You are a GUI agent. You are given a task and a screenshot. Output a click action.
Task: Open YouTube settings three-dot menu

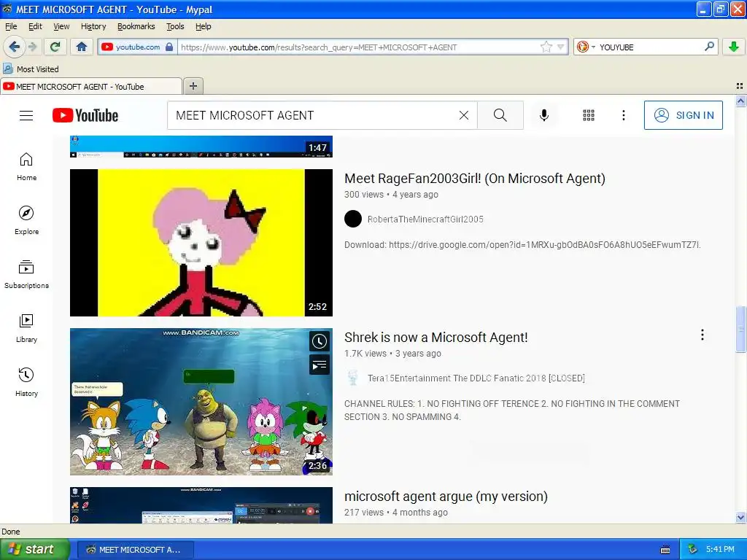pos(624,115)
